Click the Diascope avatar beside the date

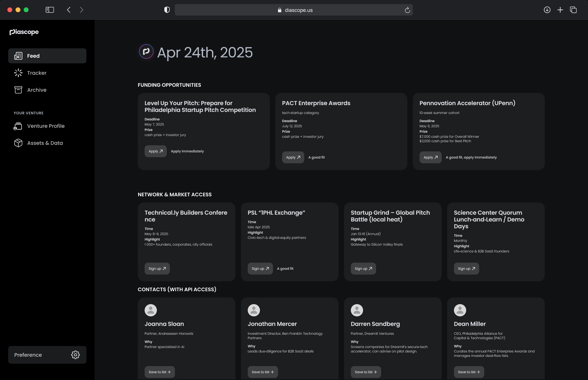point(146,51)
